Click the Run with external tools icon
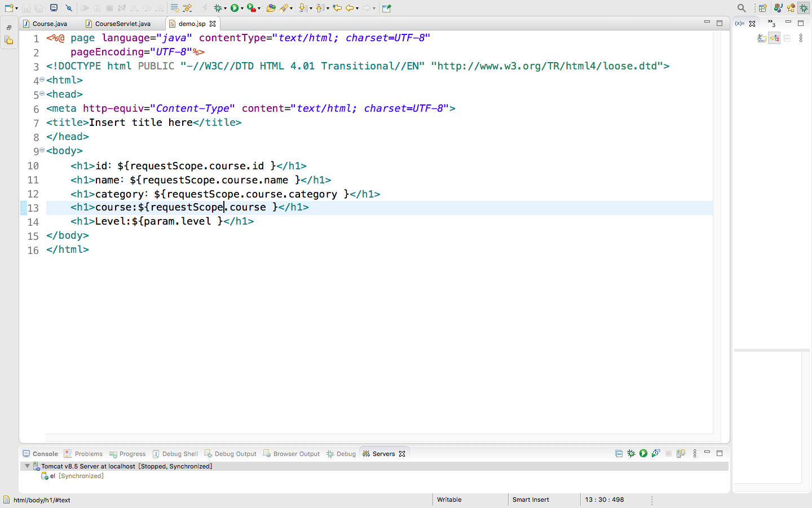 point(251,8)
